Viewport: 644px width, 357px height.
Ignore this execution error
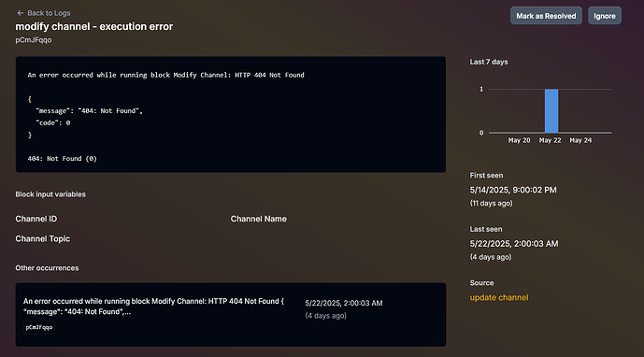click(x=604, y=16)
